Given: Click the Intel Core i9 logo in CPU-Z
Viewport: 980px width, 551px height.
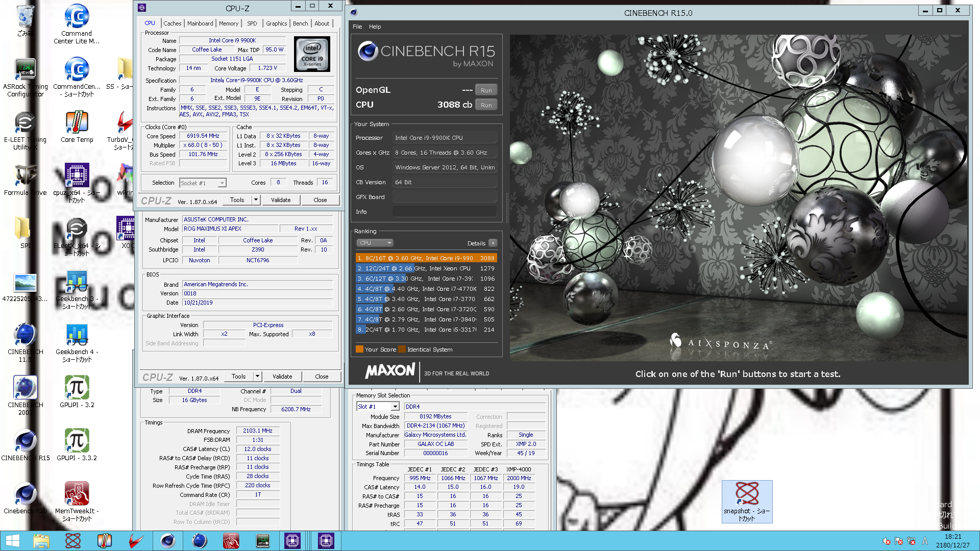Looking at the screenshot, I should click(x=312, y=54).
